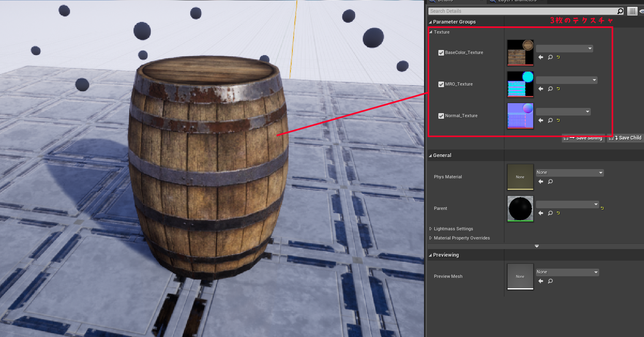Select Normal_Texture purple thumbnail
Viewport: 644px width, 337px height.
[520, 116]
